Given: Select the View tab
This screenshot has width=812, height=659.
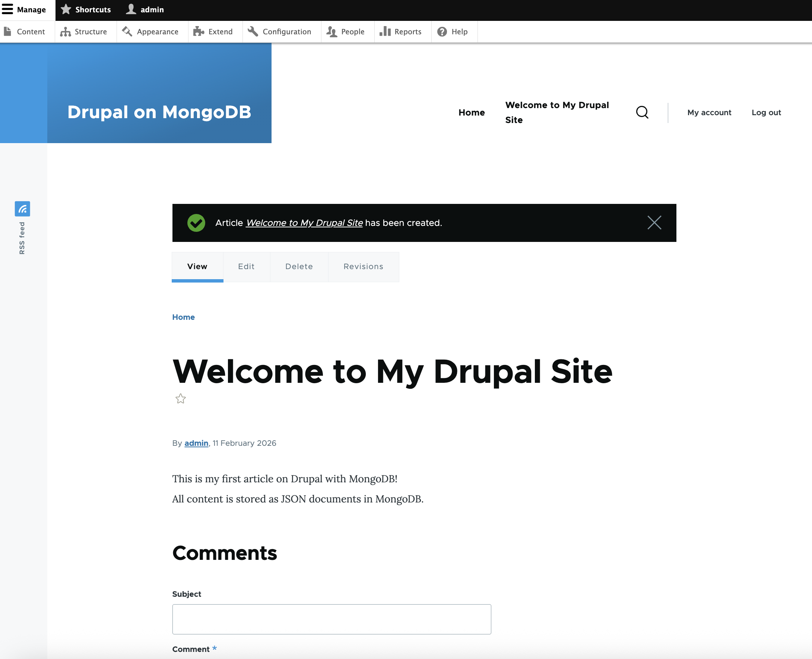Looking at the screenshot, I should pyautogui.click(x=197, y=267).
